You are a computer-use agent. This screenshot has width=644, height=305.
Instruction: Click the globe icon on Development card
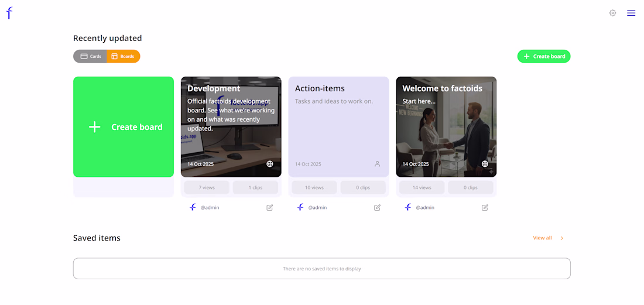click(270, 164)
